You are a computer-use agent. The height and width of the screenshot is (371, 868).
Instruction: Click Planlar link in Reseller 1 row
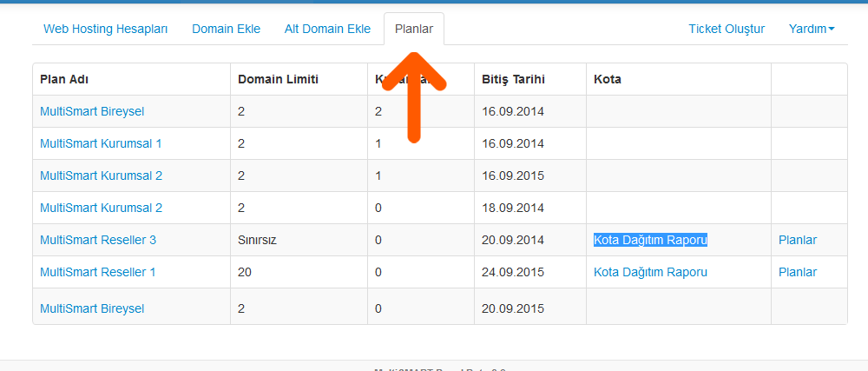click(798, 272)
